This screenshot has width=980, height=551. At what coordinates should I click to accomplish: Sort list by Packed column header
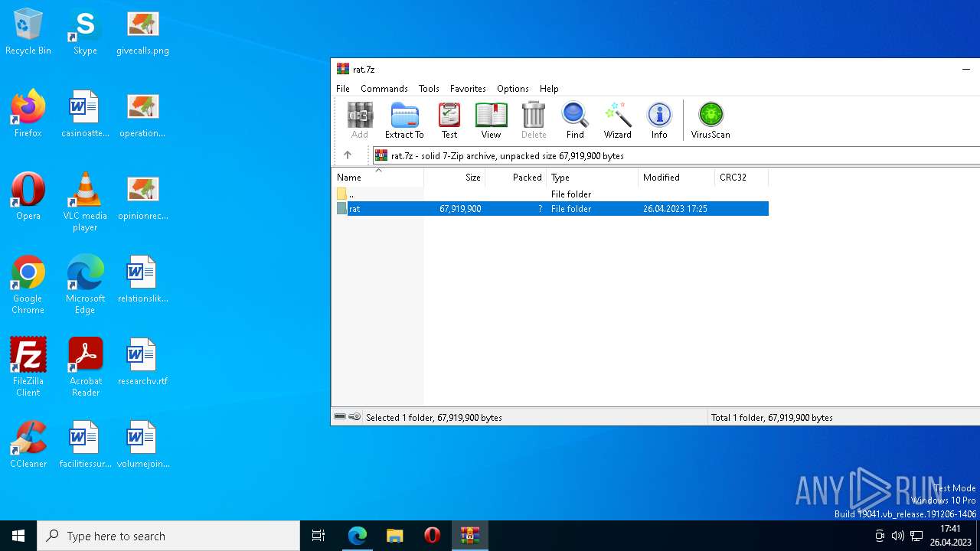515,178
